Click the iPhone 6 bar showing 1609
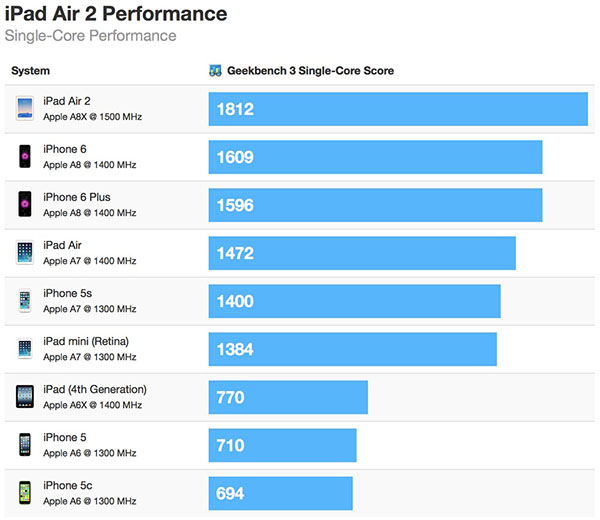 tap(375, 157)
